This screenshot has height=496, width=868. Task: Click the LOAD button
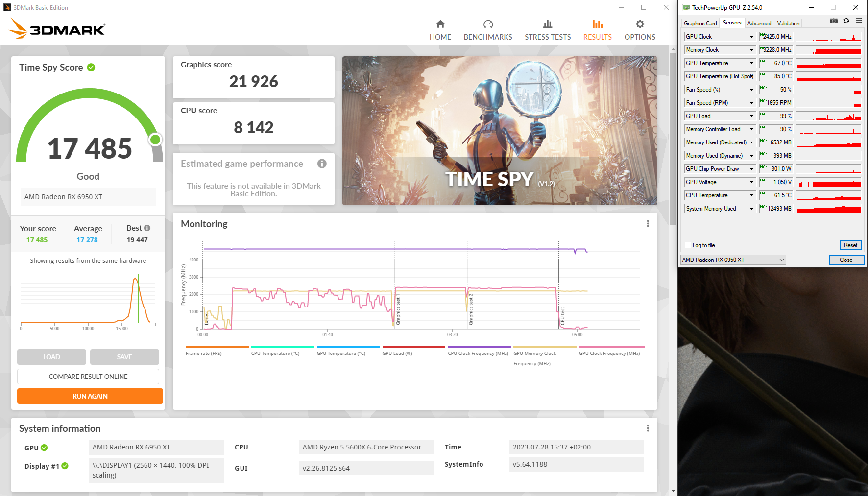(51, 357)
